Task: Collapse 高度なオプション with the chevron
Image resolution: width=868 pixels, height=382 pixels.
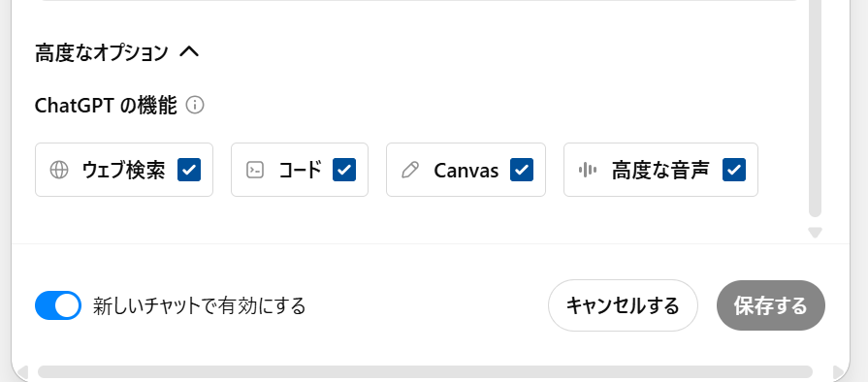Action: coord(189,52)
